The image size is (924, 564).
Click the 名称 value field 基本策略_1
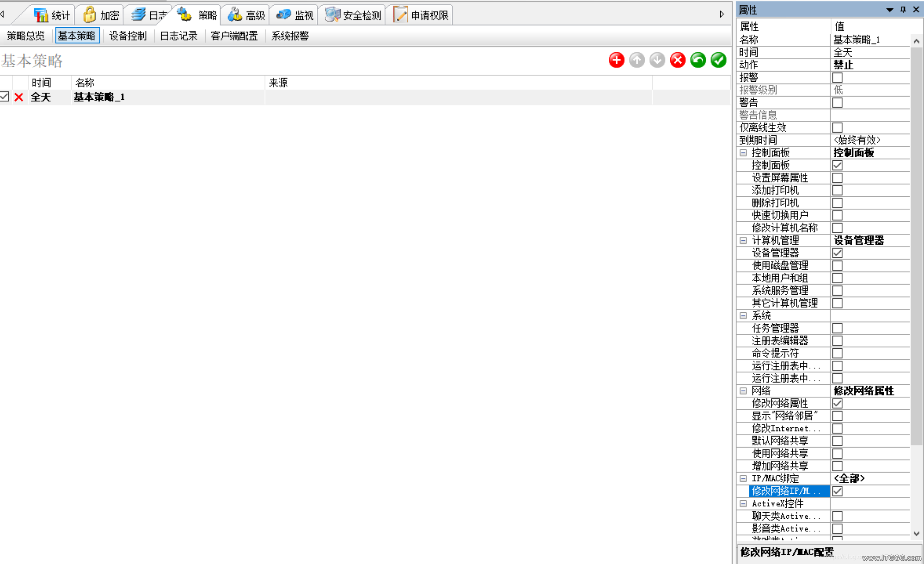click(870, 40)
